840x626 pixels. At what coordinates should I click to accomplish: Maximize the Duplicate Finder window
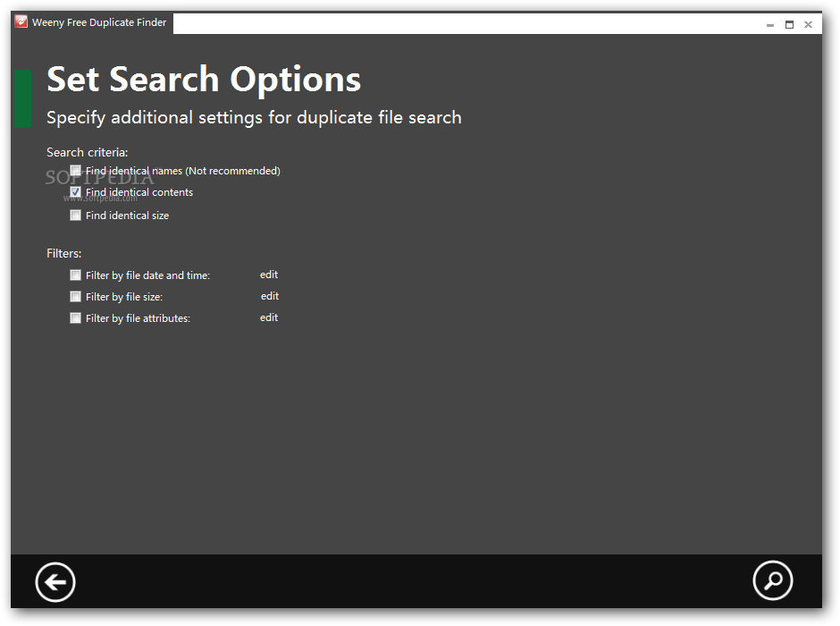(x=789, y=25)
